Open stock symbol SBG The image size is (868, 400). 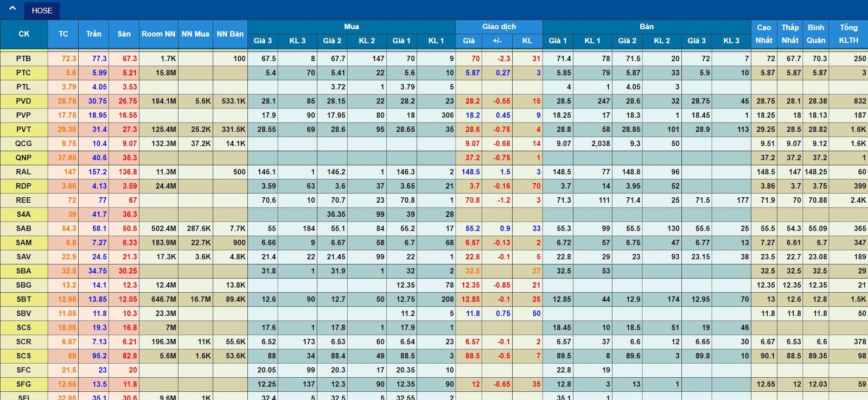(23, 285)
